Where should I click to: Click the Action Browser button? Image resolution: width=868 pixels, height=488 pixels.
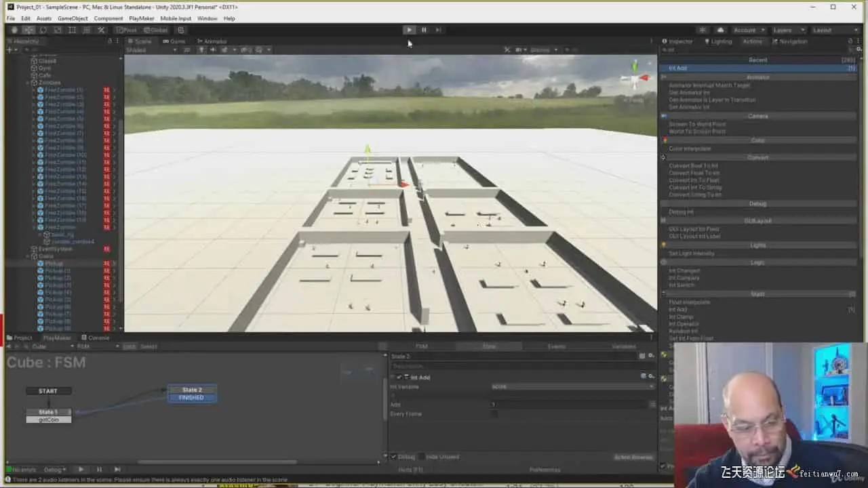[x=633, y=457]
